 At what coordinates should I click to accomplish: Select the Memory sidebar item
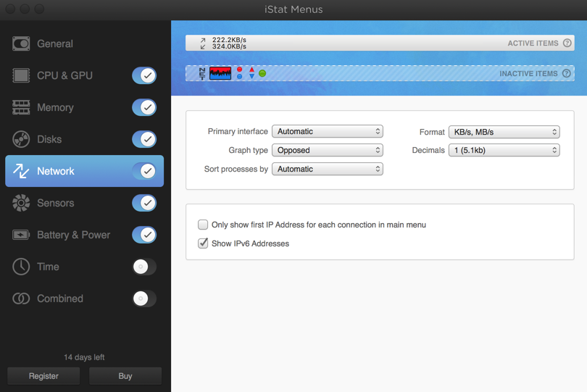pos(55,107)
